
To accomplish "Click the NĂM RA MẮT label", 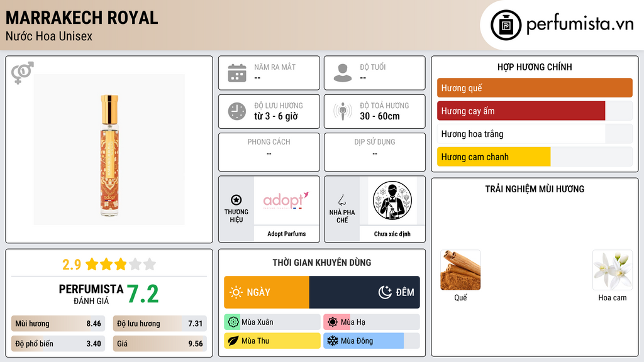I will 275,67.
